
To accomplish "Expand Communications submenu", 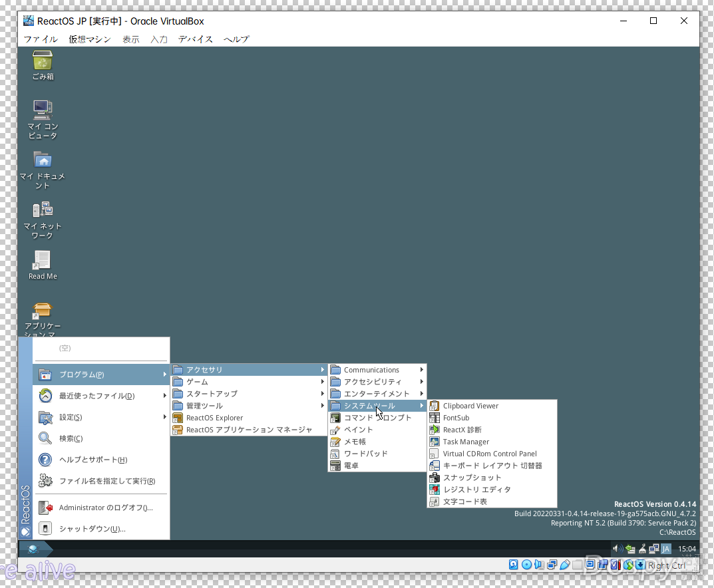I will pyautogui.click(x=377, y=370).
